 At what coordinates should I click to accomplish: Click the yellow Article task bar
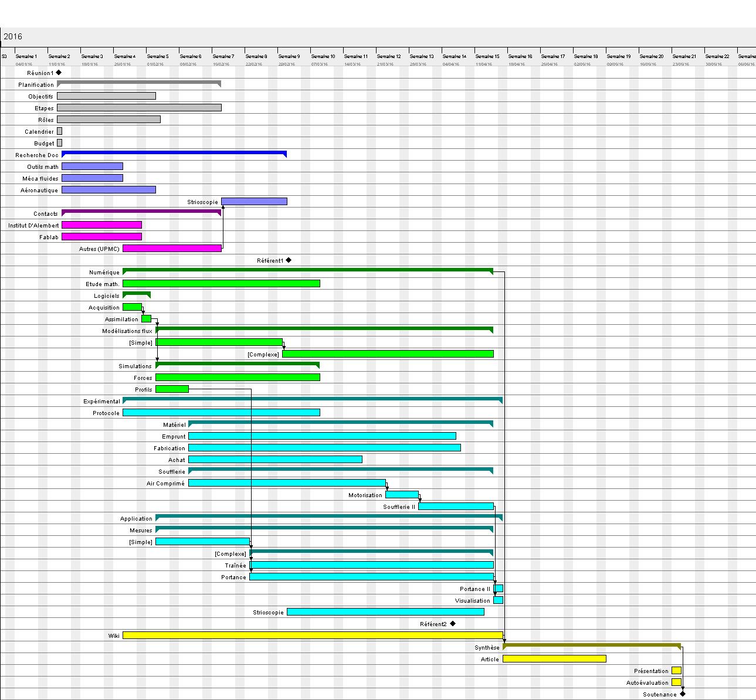click(x=554, y=659)
